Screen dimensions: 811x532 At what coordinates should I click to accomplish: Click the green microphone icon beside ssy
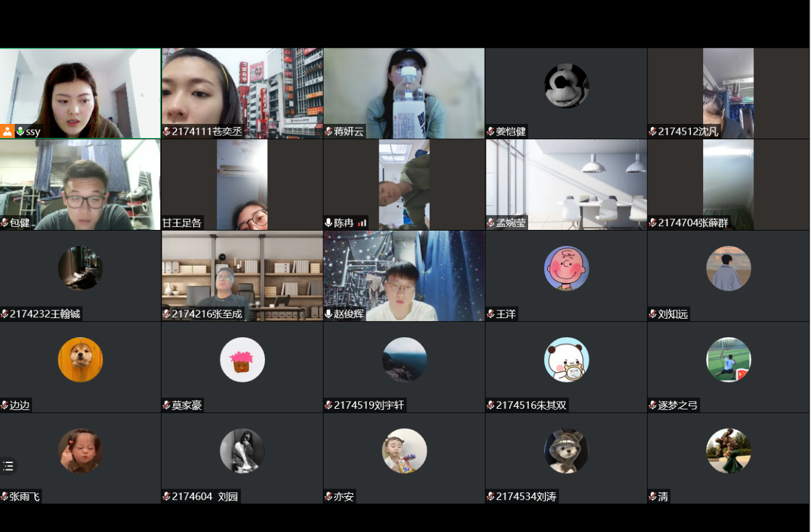coord(20,132)
